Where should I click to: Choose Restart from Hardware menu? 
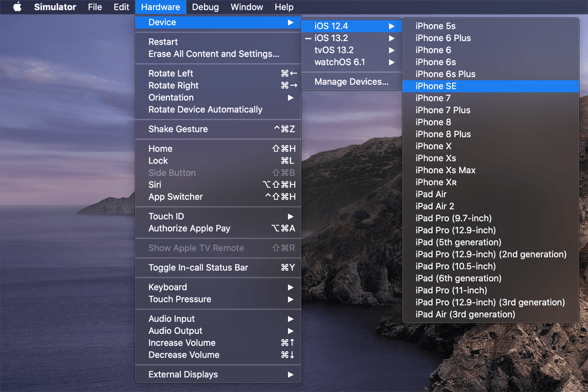pos(218,42)
